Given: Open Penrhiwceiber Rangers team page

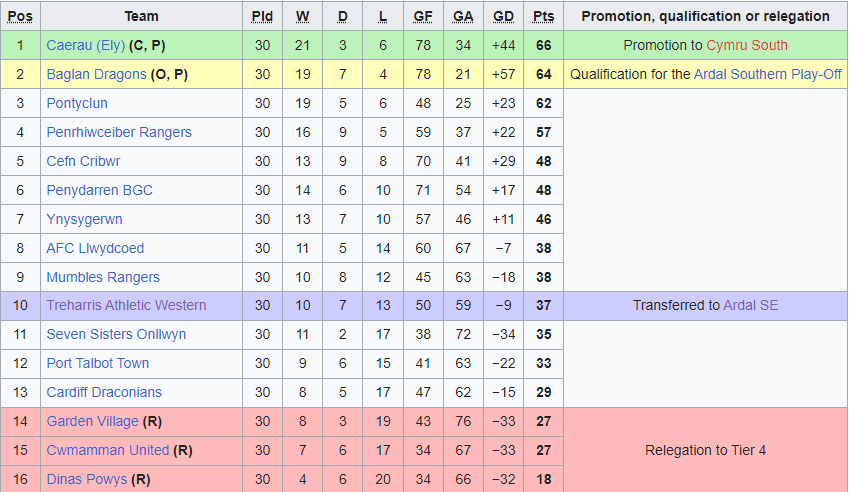Looking at the screenshot, I should (x=119, y=132).
